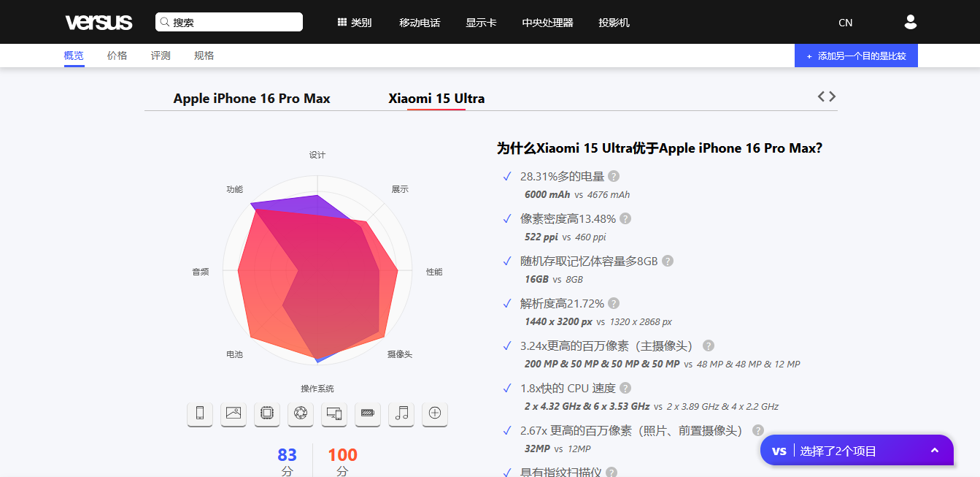Open 中央处理器 in the top navigation

(547, 23)
